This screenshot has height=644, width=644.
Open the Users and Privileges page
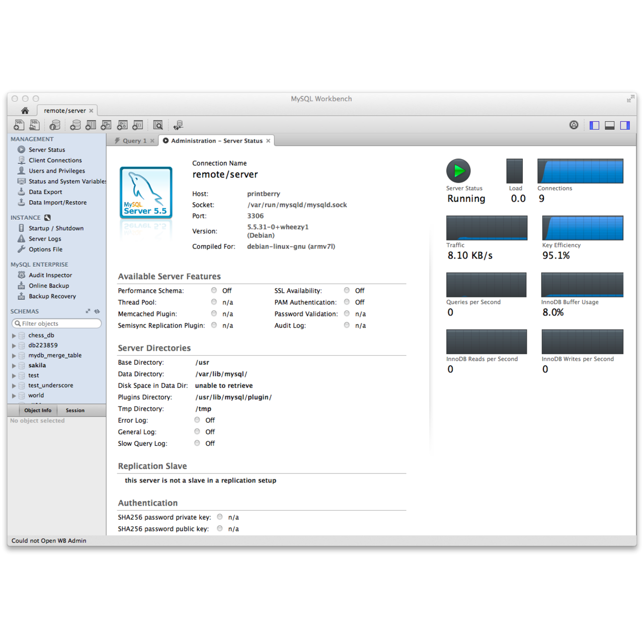coord(55,171)
